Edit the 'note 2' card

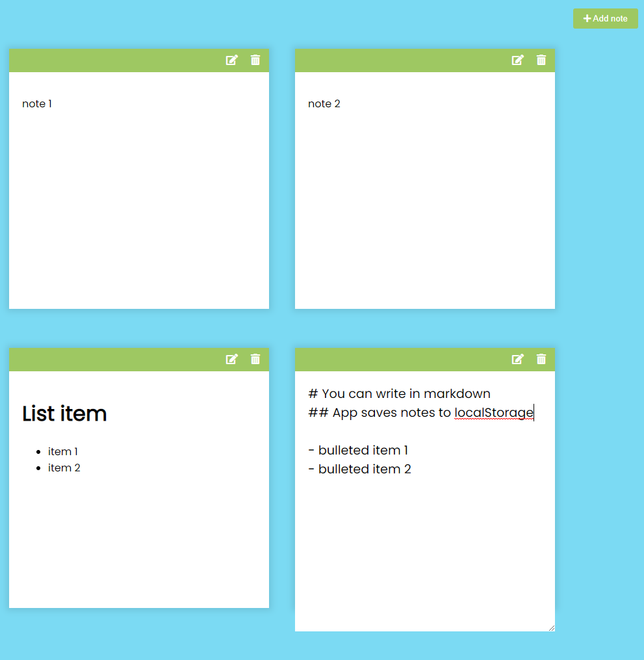point(518,60)
